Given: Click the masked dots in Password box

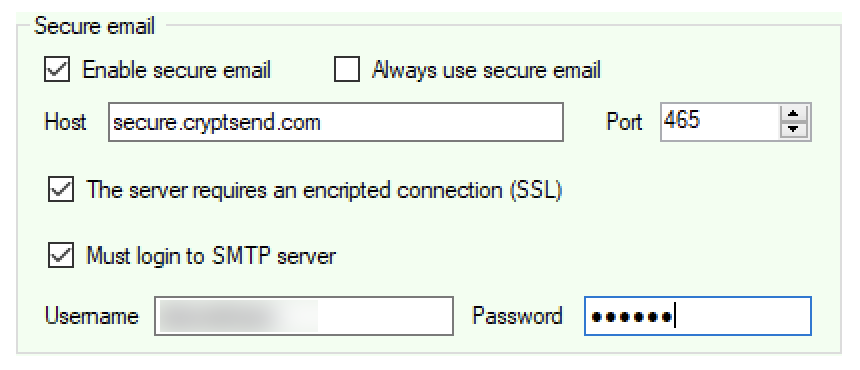Looking at the screenshot, I should [x=632, y=316].
